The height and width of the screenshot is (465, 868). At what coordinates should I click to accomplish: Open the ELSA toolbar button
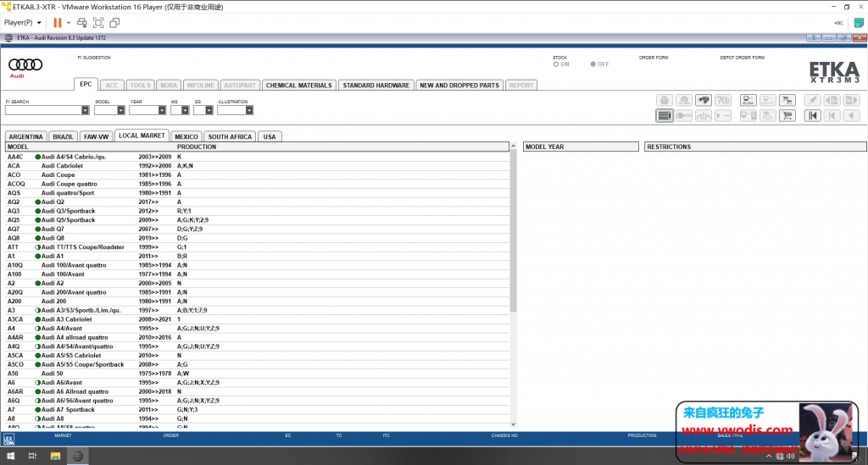click(x=748, y=100)
